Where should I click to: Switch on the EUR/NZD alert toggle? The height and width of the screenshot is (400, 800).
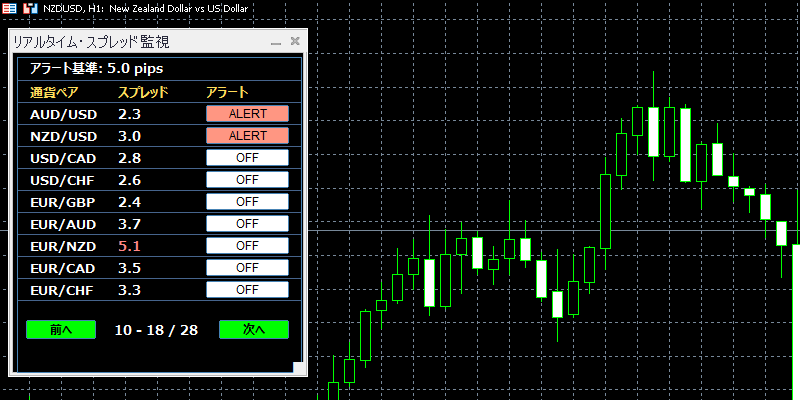tap(247, 246)
